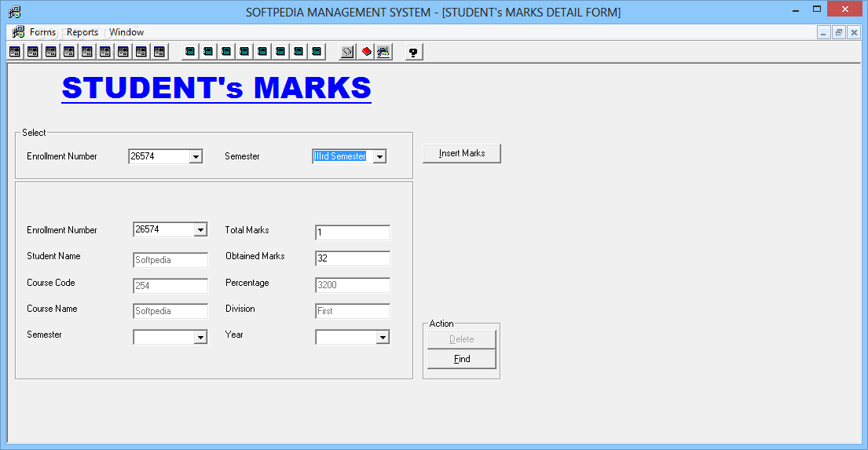The image size is (868, 450).
Task: Click the eighth green notebook report icon
Action: pyautogui.click(x=317, y=52)
